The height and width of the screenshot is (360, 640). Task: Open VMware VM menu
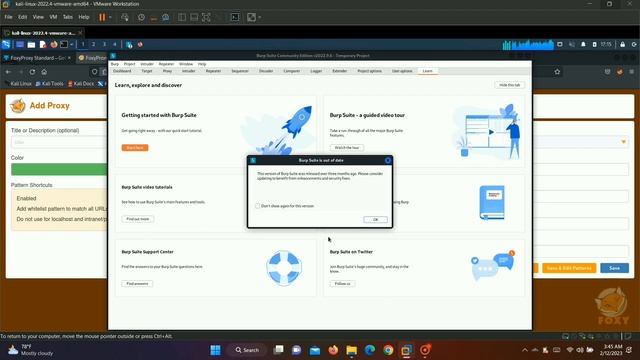tap(53, 17)
